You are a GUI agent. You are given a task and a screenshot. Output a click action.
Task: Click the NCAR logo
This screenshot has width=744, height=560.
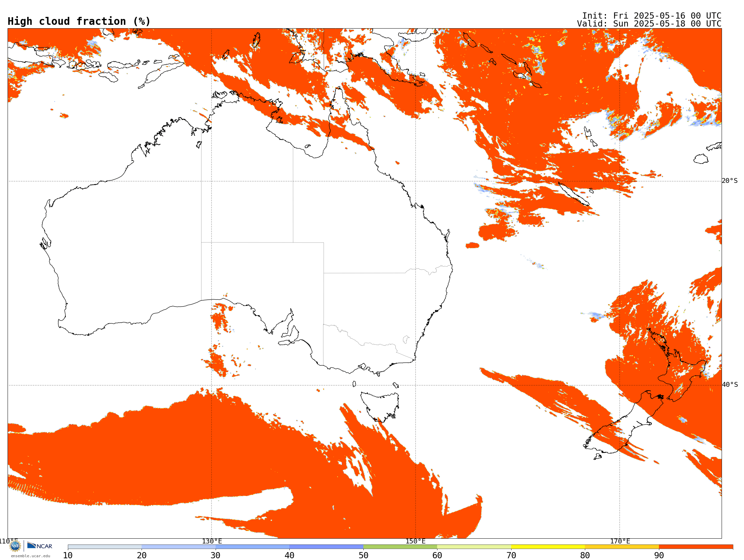coord(40,546)
